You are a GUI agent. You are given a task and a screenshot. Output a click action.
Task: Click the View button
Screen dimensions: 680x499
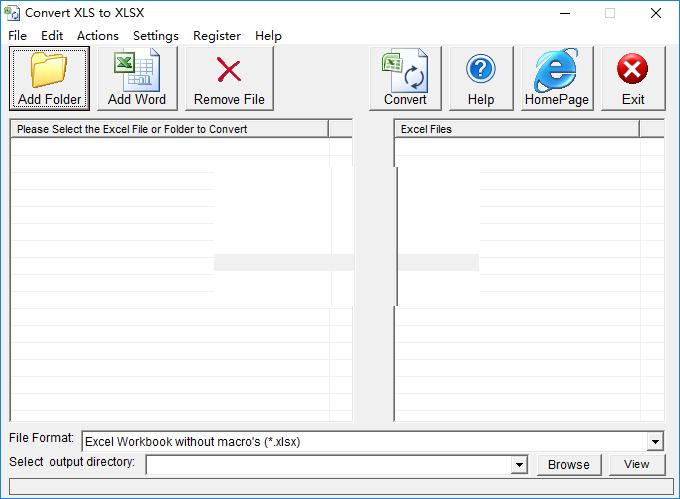pyautogui.click(x=637, y=465)
